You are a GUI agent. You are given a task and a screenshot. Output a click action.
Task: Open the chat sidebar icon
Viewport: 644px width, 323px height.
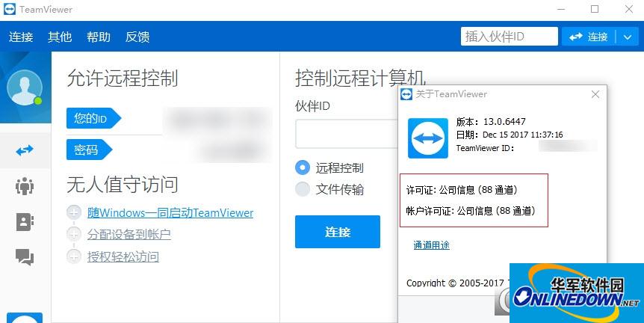25,257
